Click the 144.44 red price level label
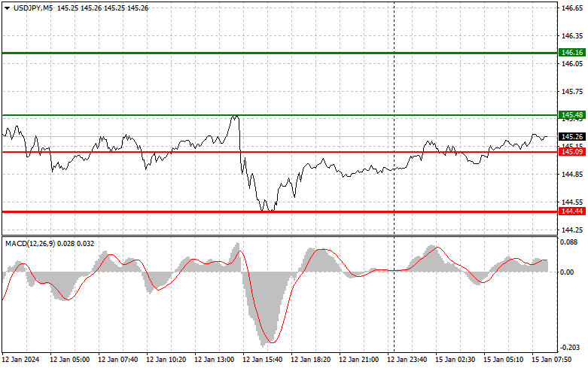The image size is (588, 368). coord(572,211)
